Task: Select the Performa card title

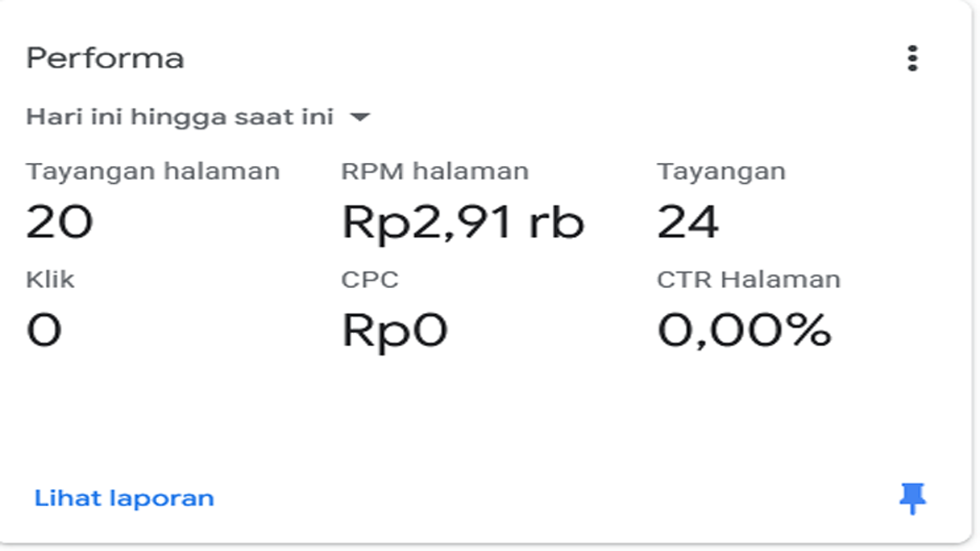Action: (105, 58)
